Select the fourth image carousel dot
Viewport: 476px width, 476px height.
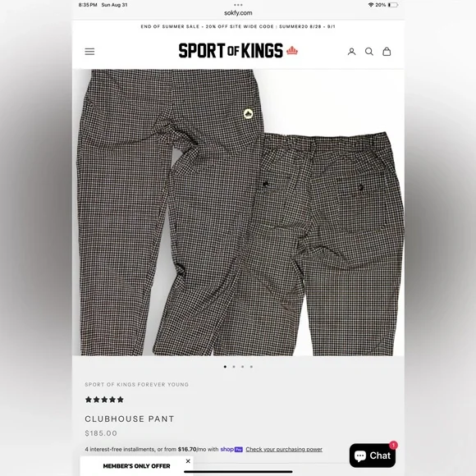click(x=251, y=367)
